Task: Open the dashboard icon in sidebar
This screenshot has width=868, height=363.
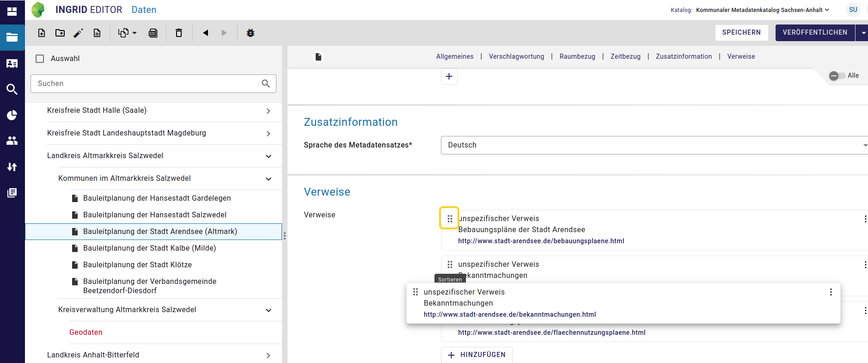Action: click(12, 11)
